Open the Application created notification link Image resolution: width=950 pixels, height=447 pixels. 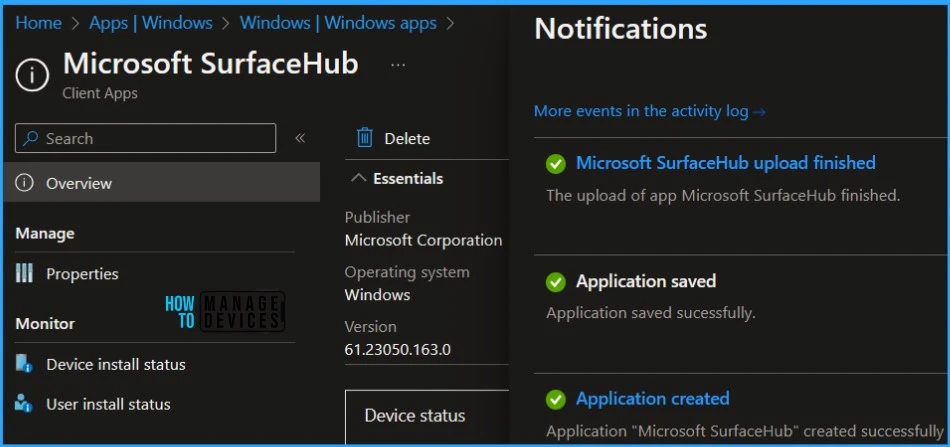point(653,399)
